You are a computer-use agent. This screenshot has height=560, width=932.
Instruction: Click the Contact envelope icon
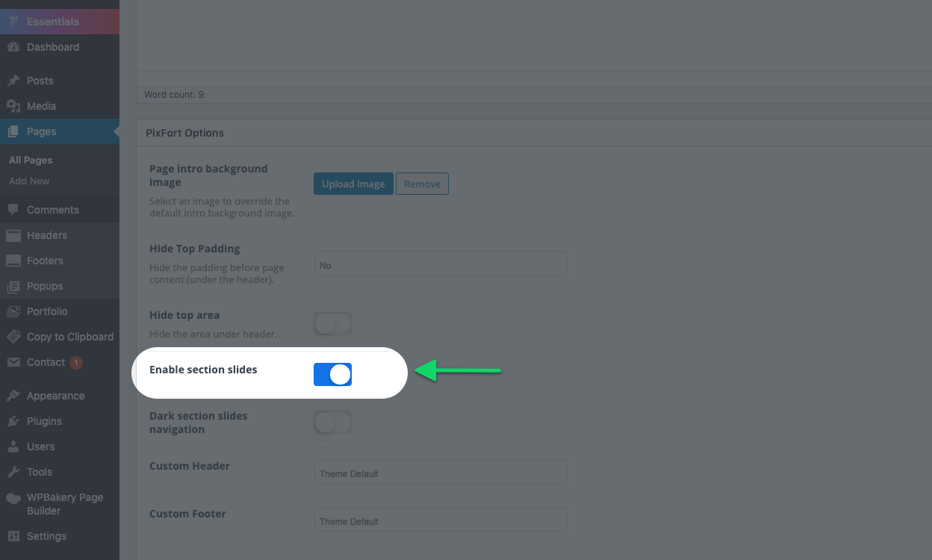tap(13, 362)
